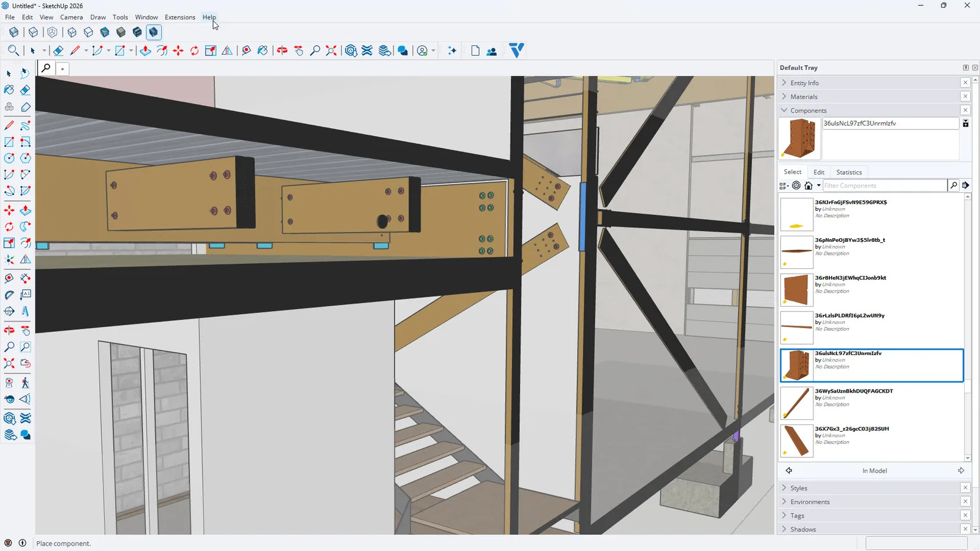Switch to the Edit tab in Components

click(819, 172)
